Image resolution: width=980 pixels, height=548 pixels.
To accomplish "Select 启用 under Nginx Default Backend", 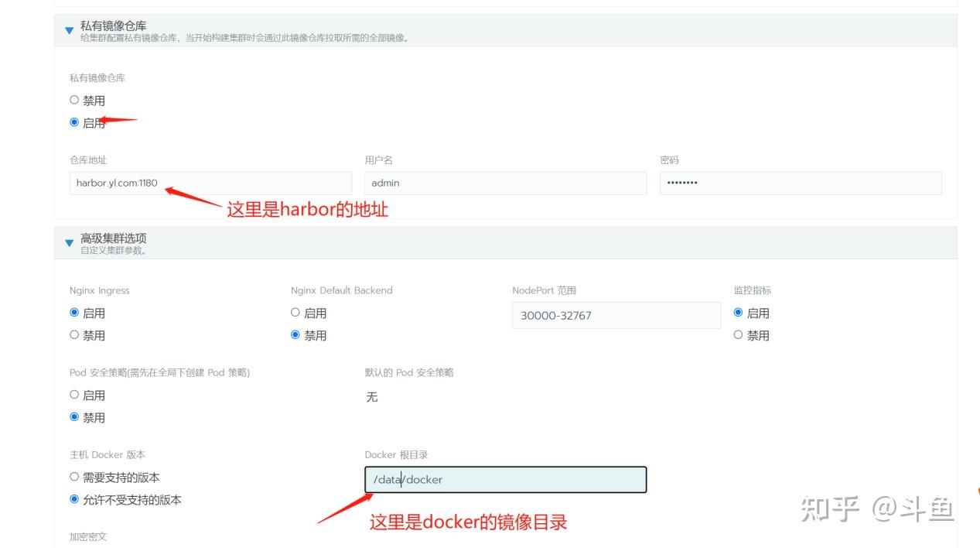I will click(295, 313).
